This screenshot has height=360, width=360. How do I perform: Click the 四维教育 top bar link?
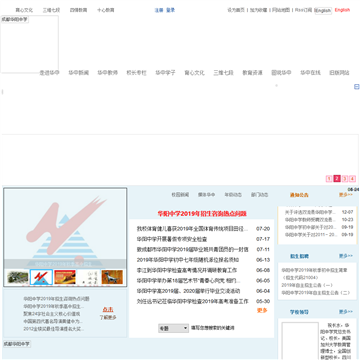point(78,10)
